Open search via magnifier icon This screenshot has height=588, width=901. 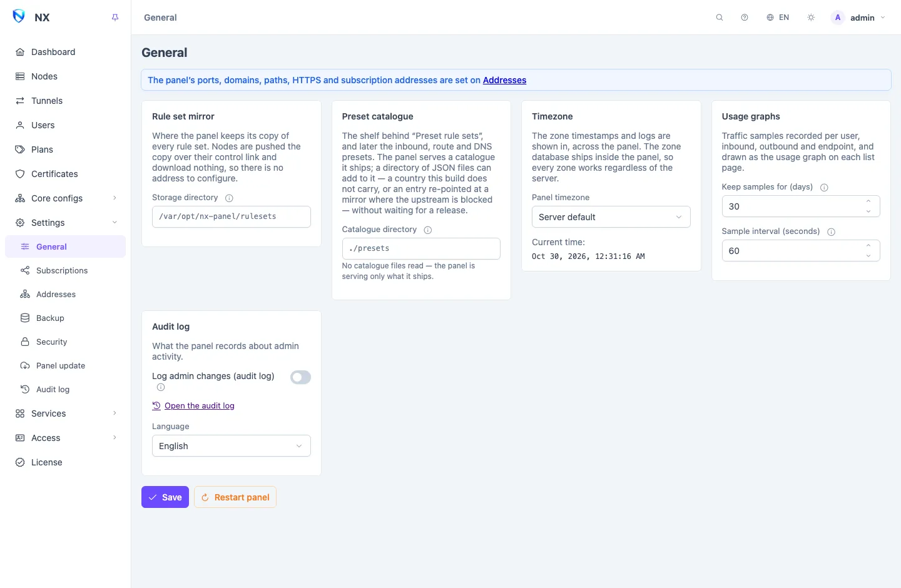(720, 18)
